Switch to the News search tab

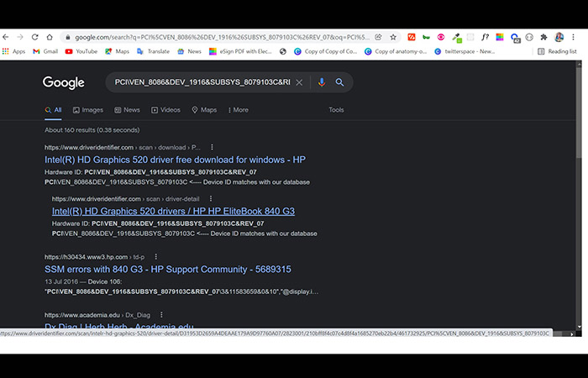click(x=127, y=110)
